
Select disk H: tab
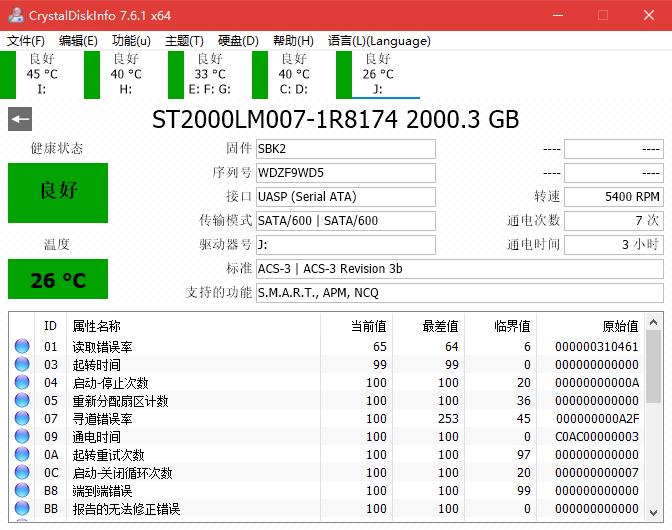click(x=126, y=75)
